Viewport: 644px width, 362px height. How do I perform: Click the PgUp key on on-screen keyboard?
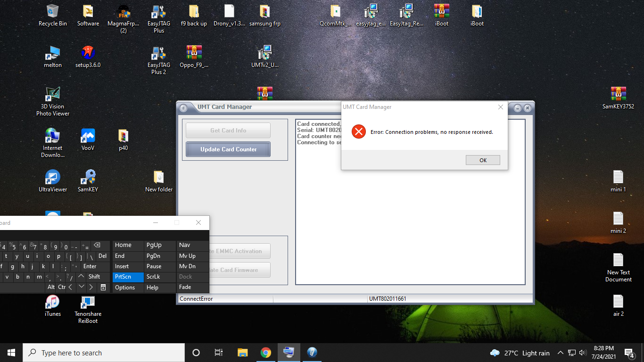[x=160, y=245]
